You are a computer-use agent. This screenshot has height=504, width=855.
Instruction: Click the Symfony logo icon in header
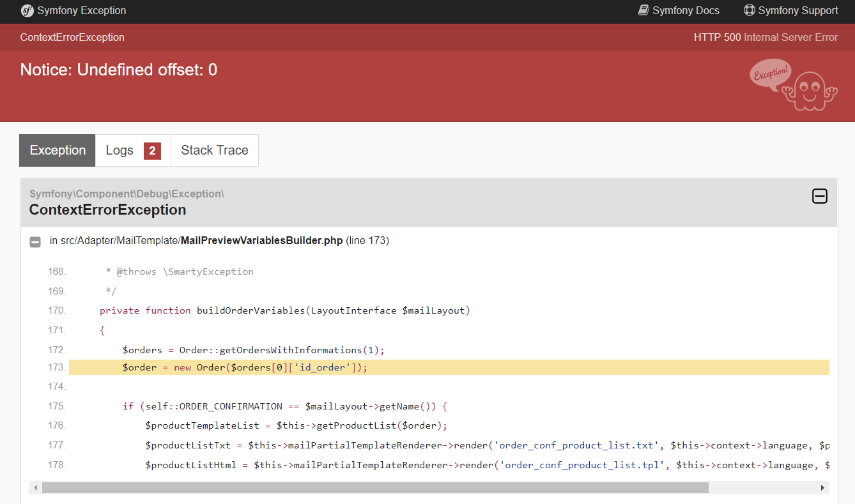pos(27,11)
